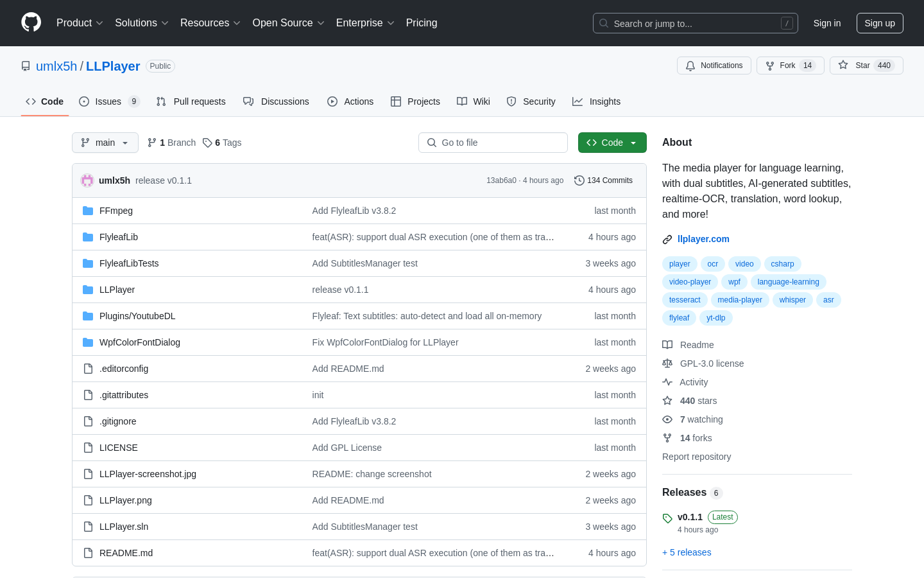Click the Notifications bell button
Viewport: 924px width, 578px height.
[x=714, y=66]
